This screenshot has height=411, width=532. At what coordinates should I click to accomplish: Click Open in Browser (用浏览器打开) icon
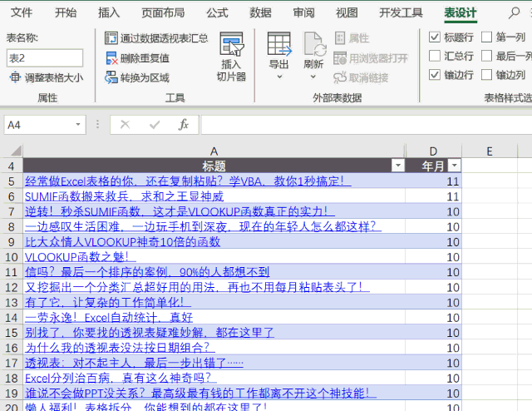(340, 58)
